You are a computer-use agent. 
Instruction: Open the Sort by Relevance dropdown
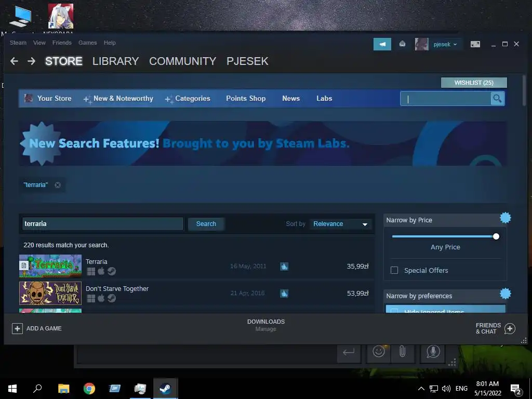click(x=341, y=224)
